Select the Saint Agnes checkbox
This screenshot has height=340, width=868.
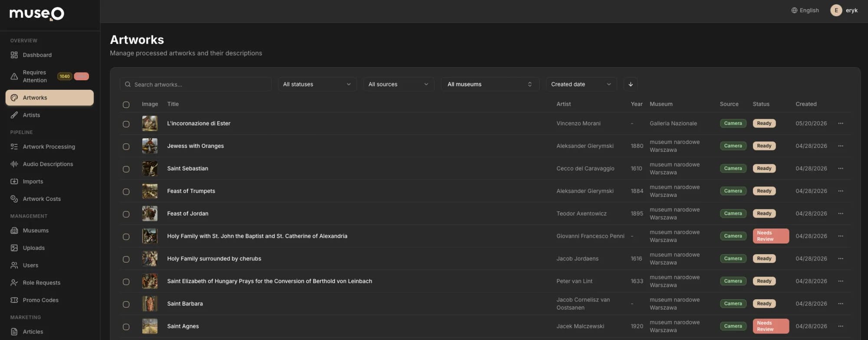click(126, 327)
